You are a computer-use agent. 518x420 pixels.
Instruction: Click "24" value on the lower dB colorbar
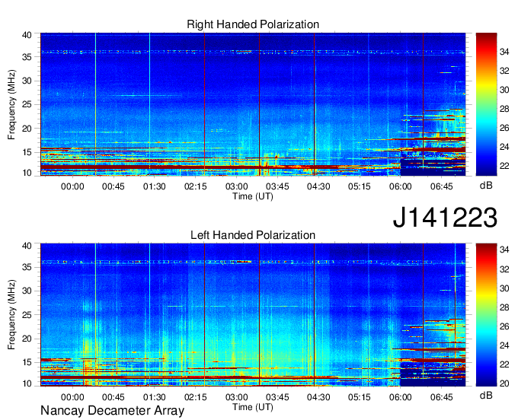(x=504, y=345)
